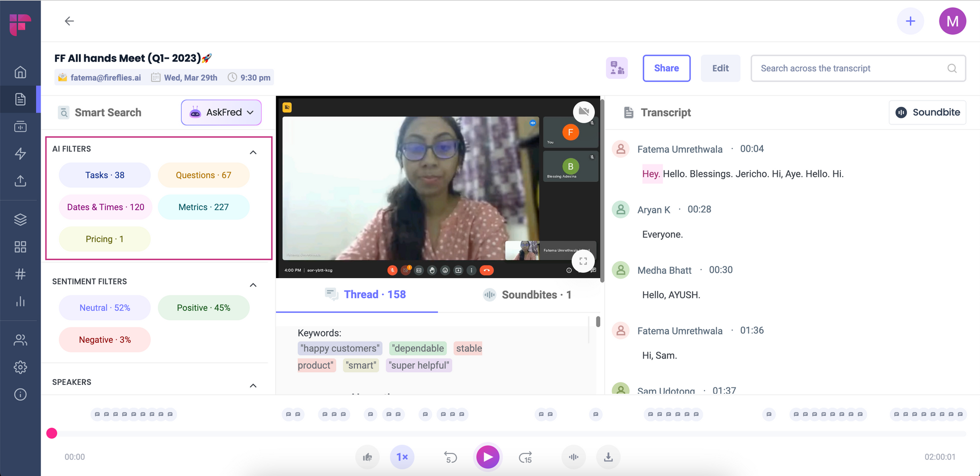Screen dimensions: 980x476
Task: Open the Home icon in left sidebar
Action: (x=20, y=71)
